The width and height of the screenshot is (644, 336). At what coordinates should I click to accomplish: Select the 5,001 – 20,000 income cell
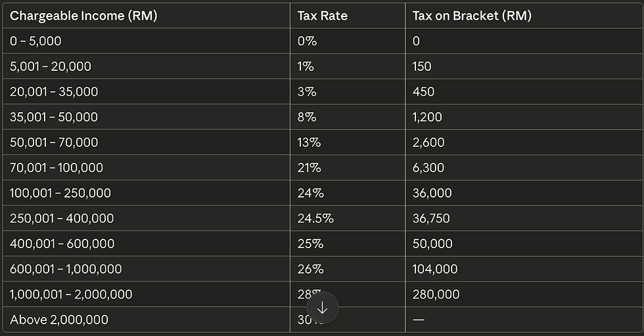coord(51,66)
